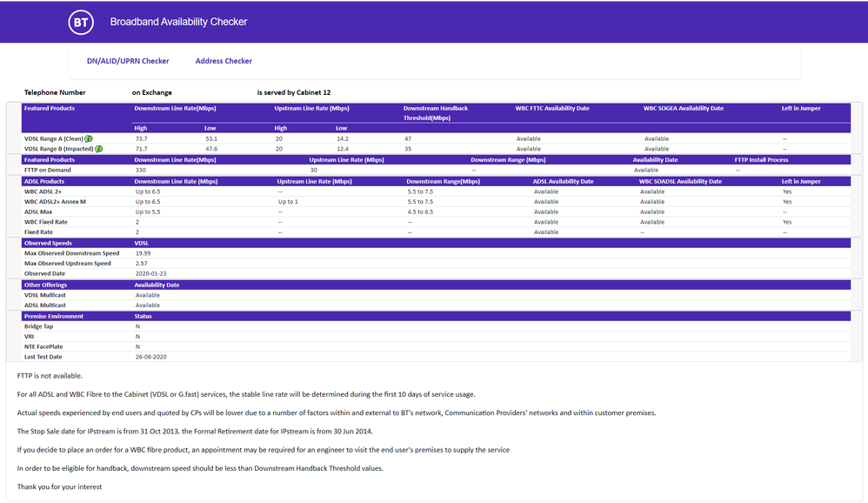Click the Premise Environment section header
Image resolution: width=868 pixels, height=503 pixels.
(53, 316)
